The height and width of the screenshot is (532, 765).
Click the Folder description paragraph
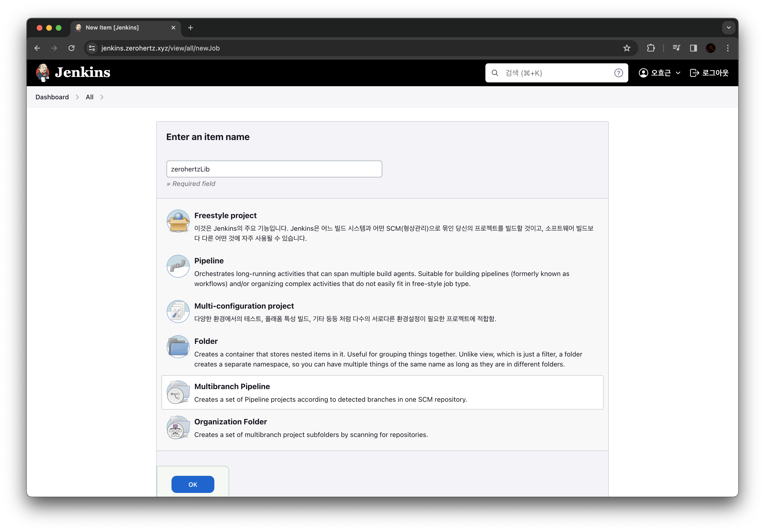(388, 359)
